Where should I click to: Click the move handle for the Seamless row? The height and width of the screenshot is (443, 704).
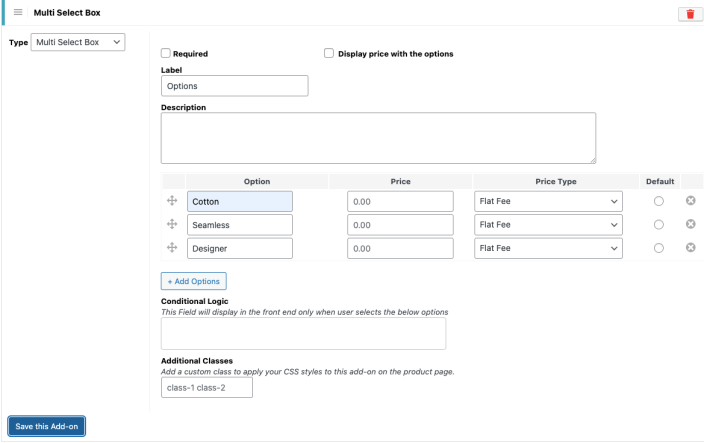click(172, 225)
